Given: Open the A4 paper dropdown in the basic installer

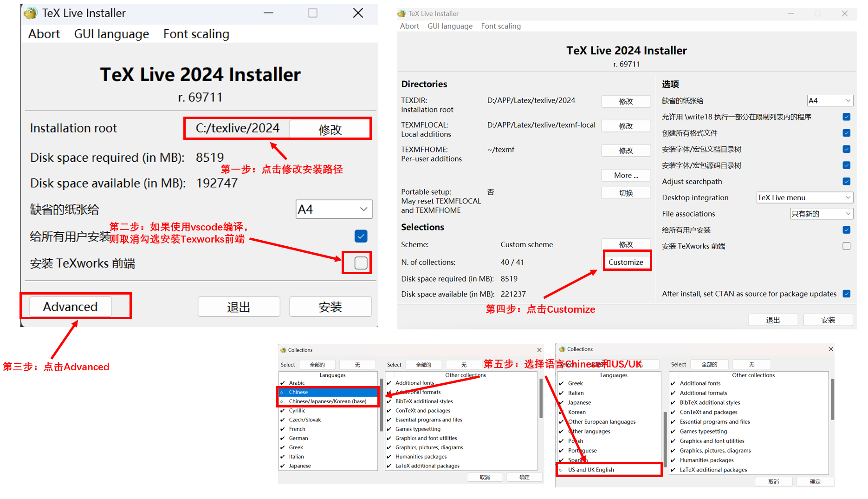Looking at the screenshot, I should 334,210.
